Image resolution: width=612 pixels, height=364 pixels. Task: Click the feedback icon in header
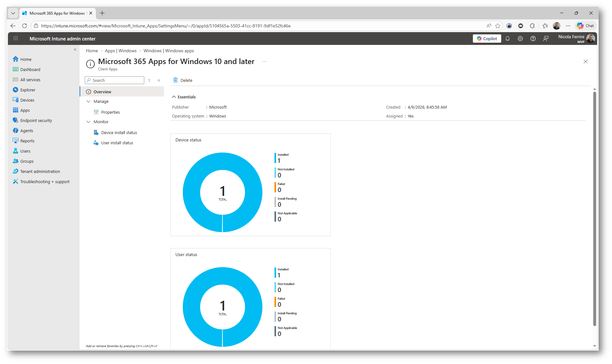546,39
